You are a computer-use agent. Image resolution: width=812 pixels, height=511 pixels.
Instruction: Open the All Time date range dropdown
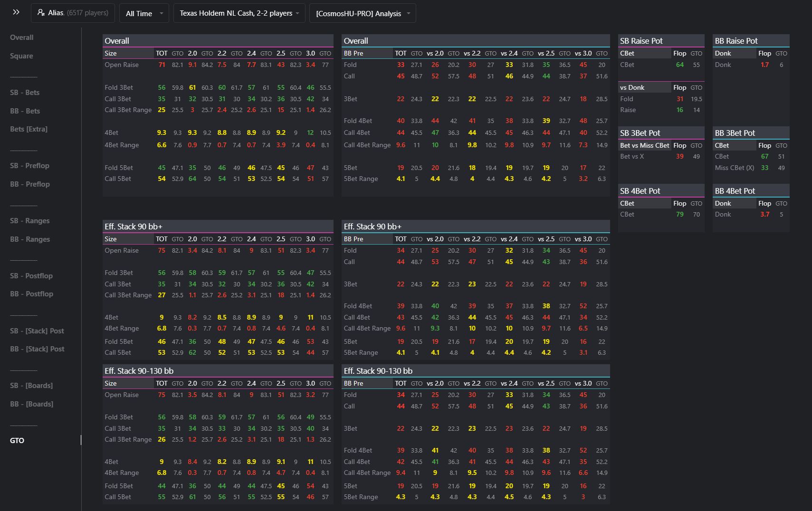pos(144,13)
